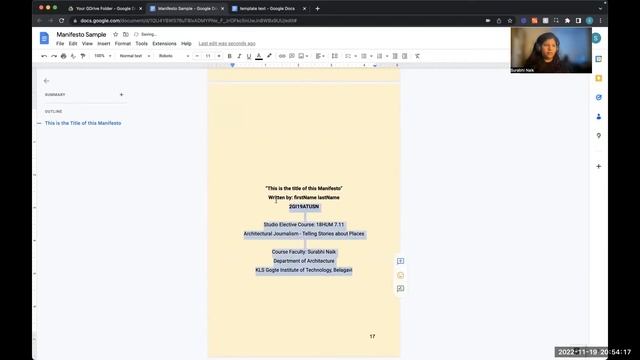Open the Help menu
Screen dimensions: 640x360
(186, 44)
